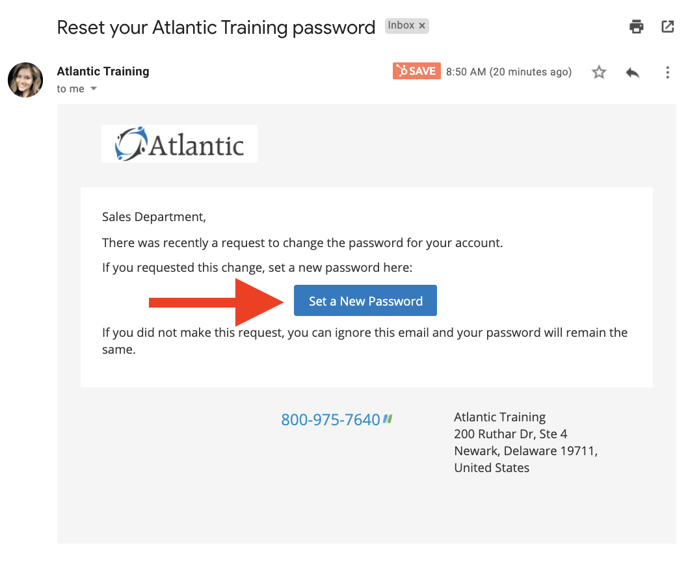The width and height of the screenshot is (688, 567).
Task: Click the 'Sales Department,' greeting text
Action: click(x=154, y=217)
